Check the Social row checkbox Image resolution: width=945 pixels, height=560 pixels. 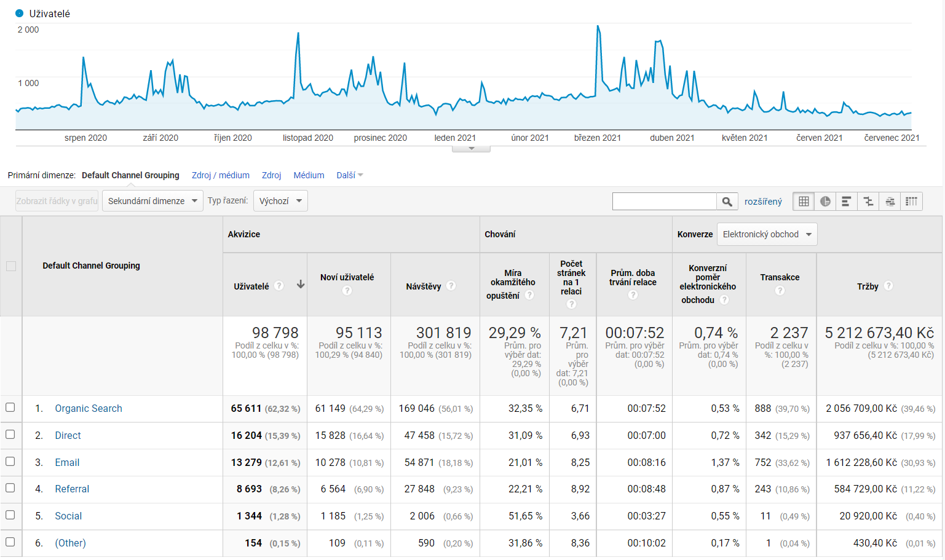10,515
